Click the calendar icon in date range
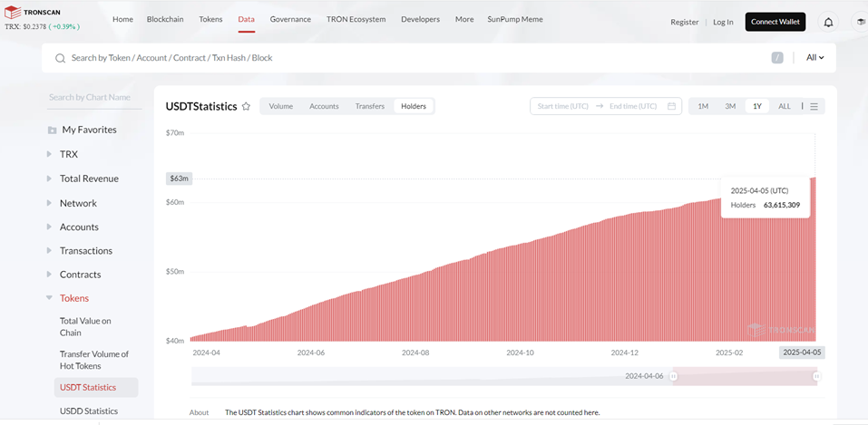The width and height of the screenshot is (868, 425). coord(671,106)
